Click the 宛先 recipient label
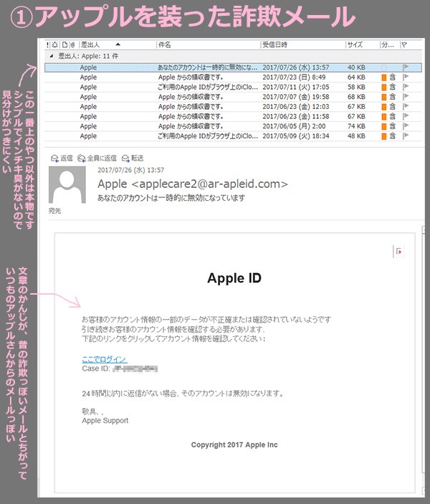The image size is (430, 504). click(54, 211)
